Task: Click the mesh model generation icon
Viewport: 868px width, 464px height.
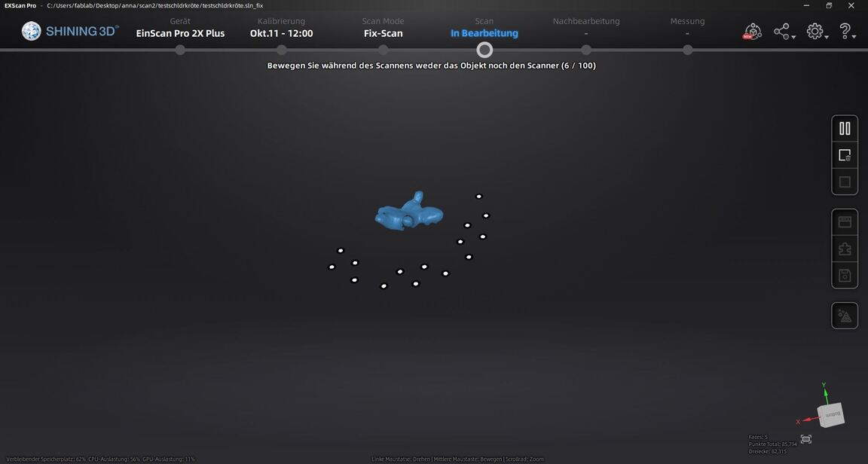Action: [x=844, y=316]
